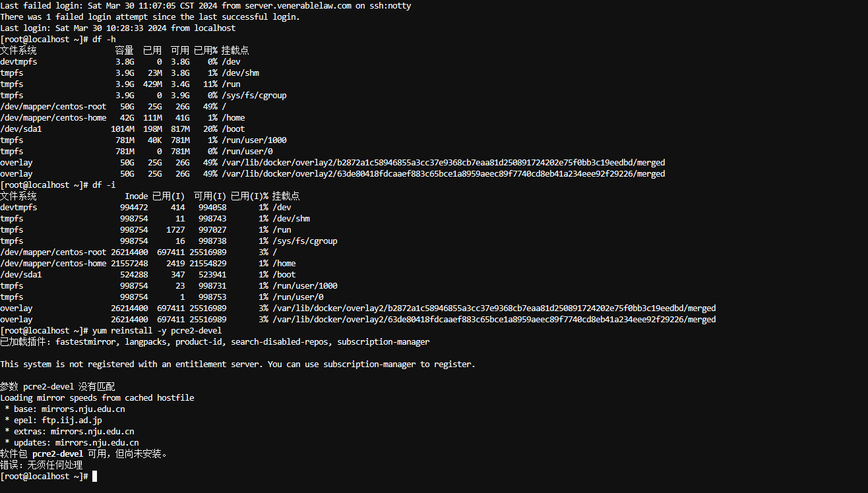Click /dev/mapper/centos-root in the df -h output
868x493 pixels.
pyautogui.click(x=53, y=106)
